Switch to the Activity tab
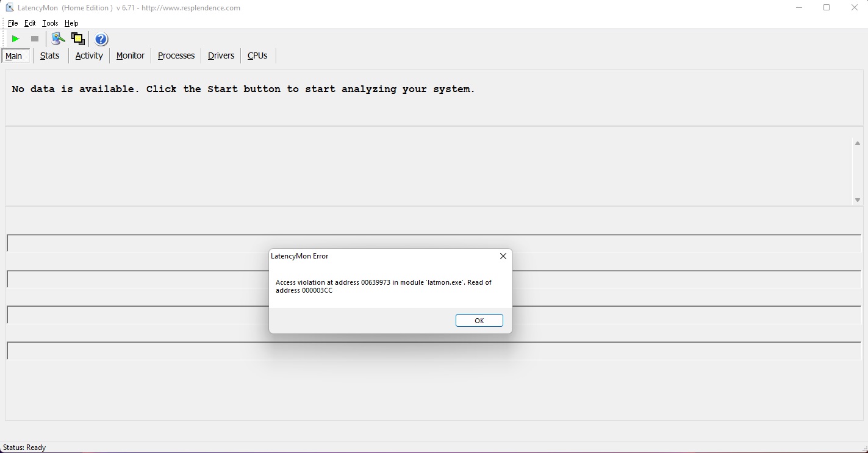 89,55
